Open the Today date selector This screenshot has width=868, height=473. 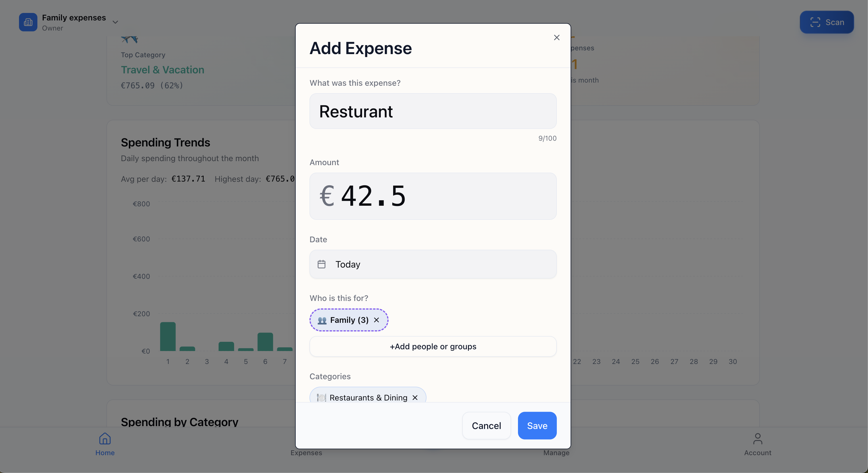click(433, 264)
